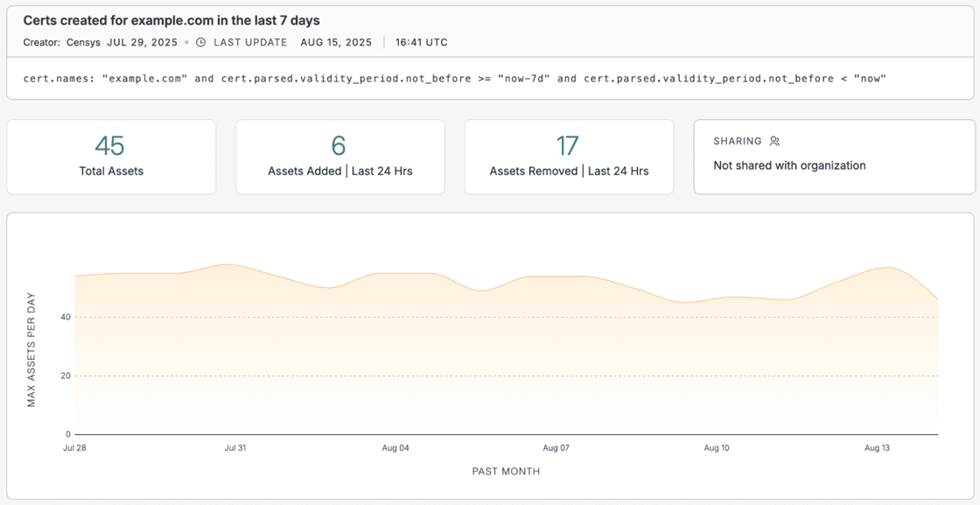Click the 20 value on the y-axis

65,375
